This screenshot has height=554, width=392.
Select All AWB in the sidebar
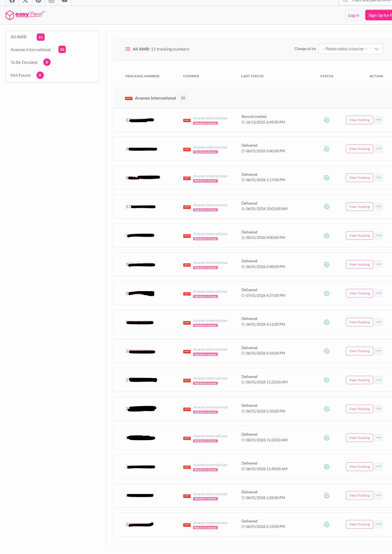19,37
